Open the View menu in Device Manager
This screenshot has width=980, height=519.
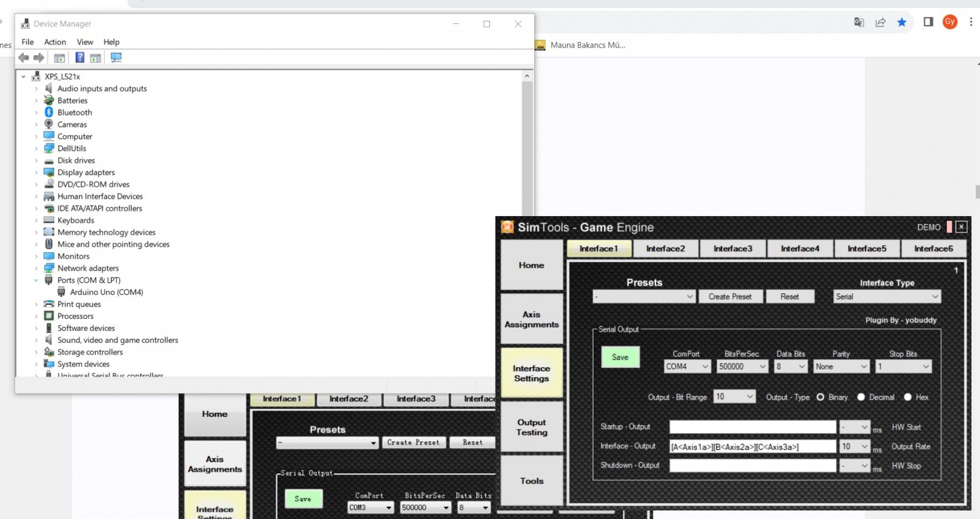[x=85, y=42]
